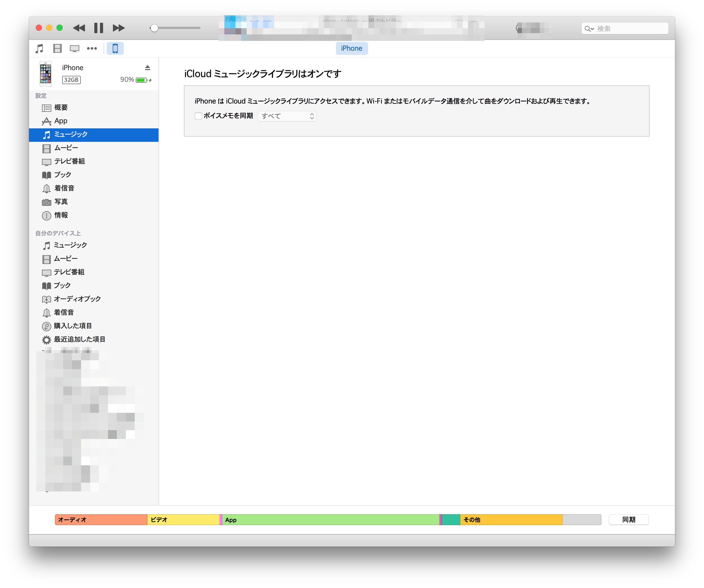Adjust the volume slider knob
704x588 pixels.
[154, 28]
